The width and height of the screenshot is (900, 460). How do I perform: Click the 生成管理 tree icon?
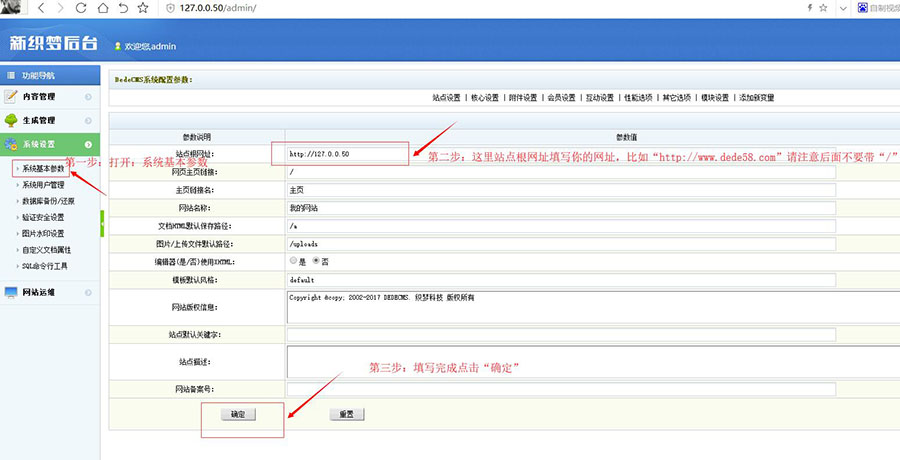click(x=11, y=120)
